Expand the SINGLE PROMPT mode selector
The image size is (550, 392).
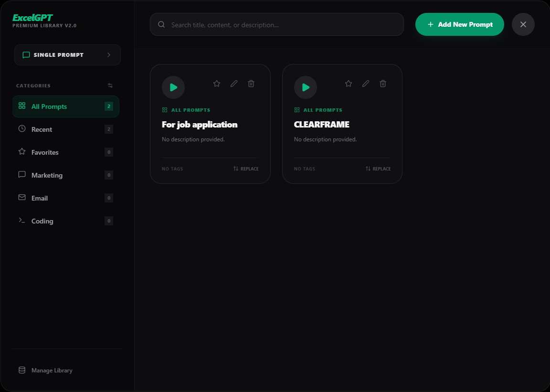pyautogui.click(x=67, y=55)
